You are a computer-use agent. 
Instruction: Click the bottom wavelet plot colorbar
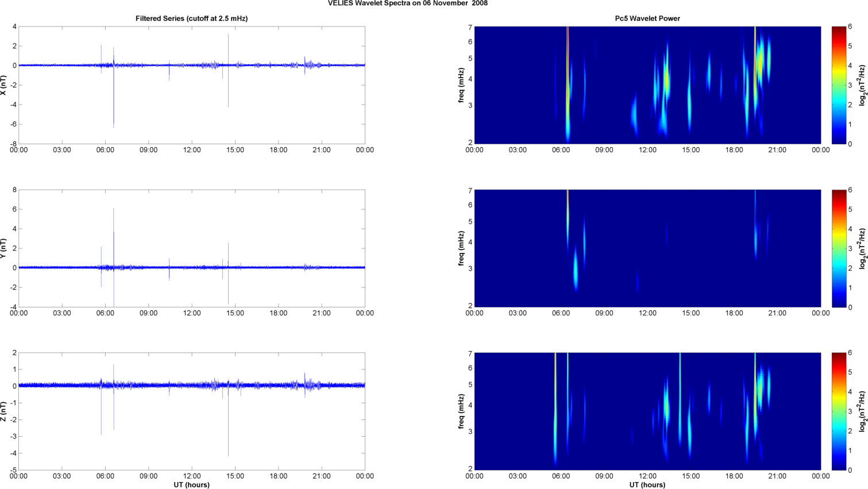point(839,411)
